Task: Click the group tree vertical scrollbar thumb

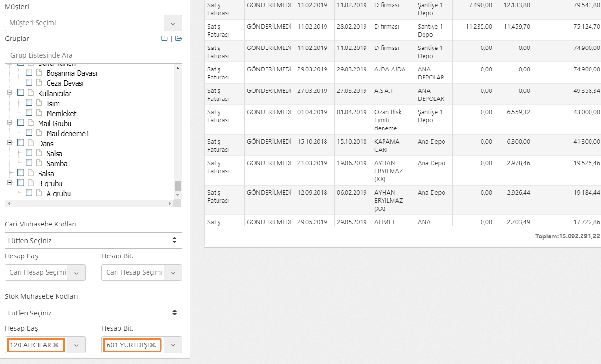Action: click(x=177, y=186)
